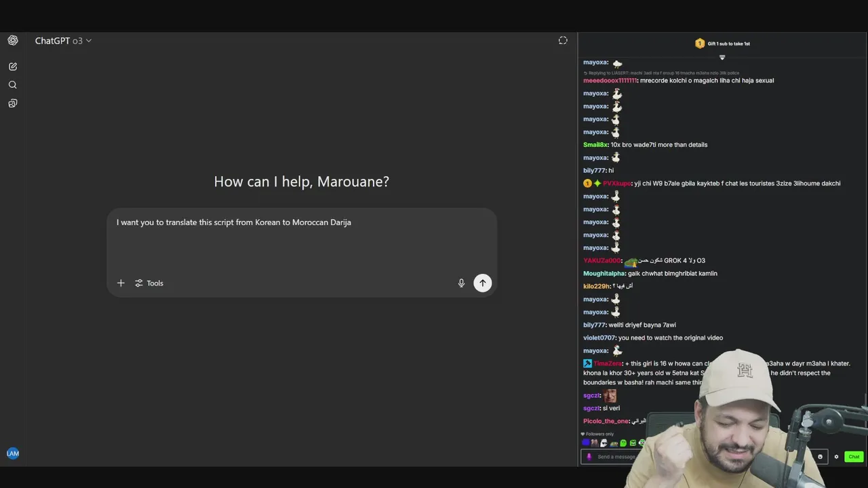
Task: Click the Followers only notice
Action: [597, 434]
